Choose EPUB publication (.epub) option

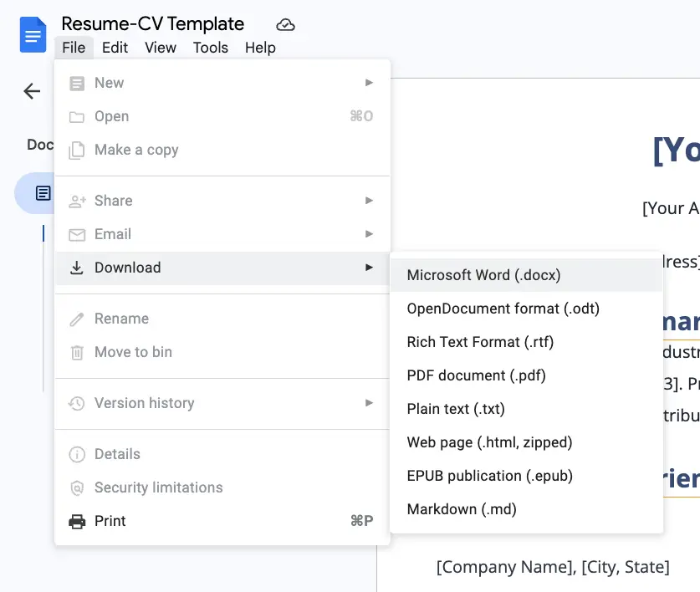[x=489, y=476]
